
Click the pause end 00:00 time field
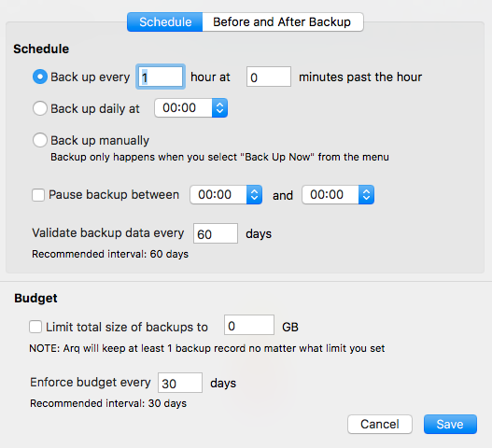330,195
